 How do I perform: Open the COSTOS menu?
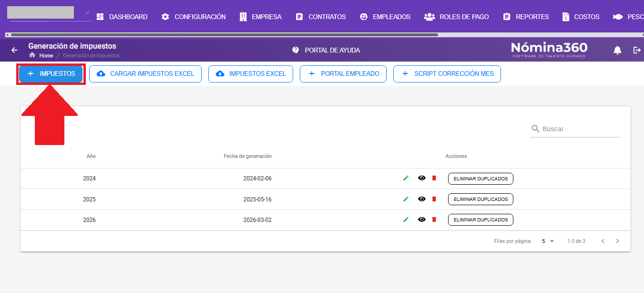coord(581,17)
